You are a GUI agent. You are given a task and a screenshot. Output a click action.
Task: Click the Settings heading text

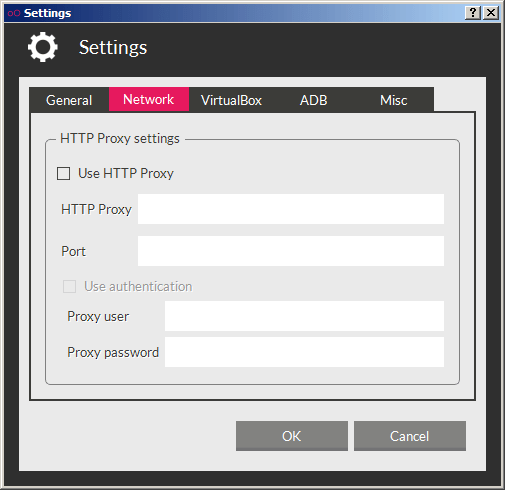click(x=113, y=47)
